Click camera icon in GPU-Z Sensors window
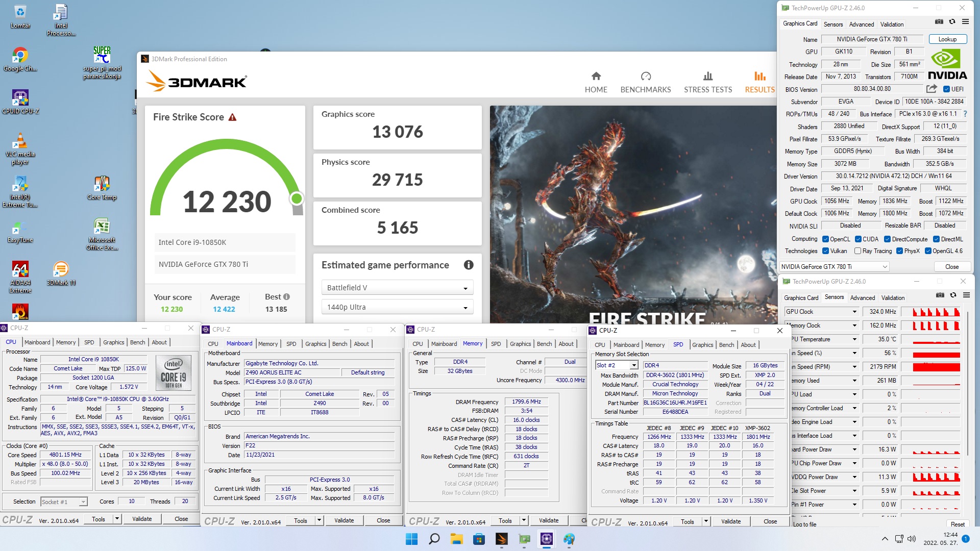Viewport: 980px width, 551px height. 940,295
